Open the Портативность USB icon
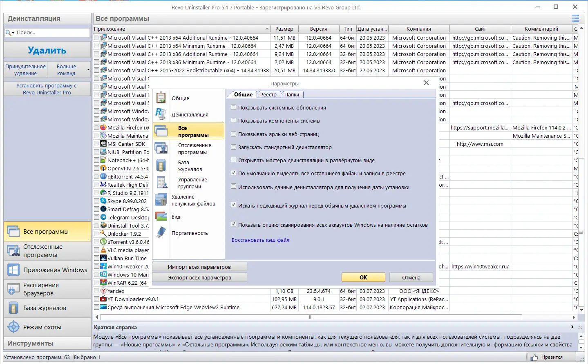 (161, 233)
